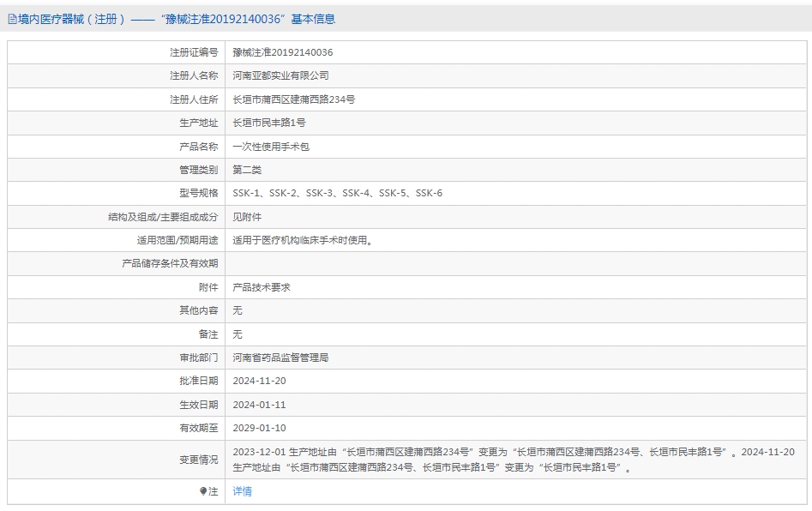Click the model specification SSK-1 to SSK-6 value

337,193
